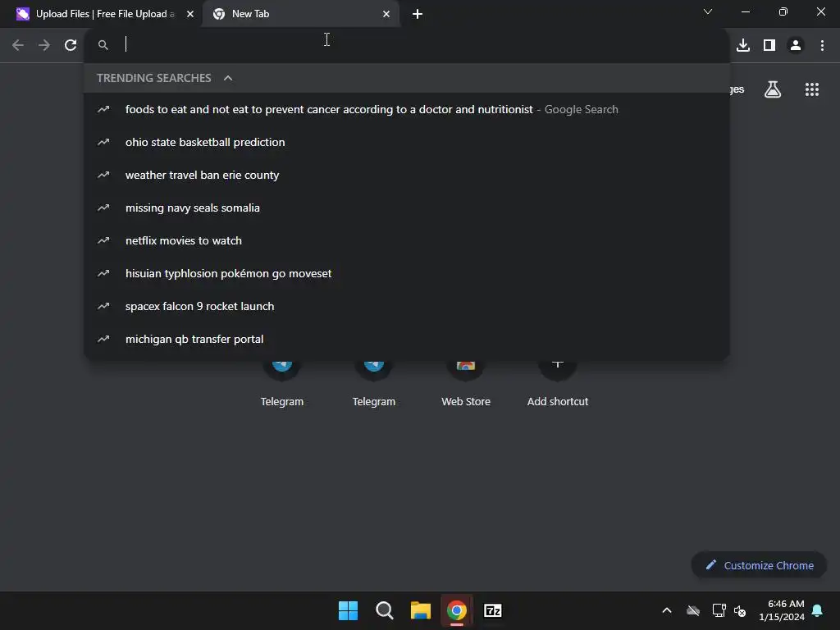The width and height of the screenshot is (840, 630).
Task: Pick hisuian typhlosion pokémon go moveset
Action: point(407,273)
